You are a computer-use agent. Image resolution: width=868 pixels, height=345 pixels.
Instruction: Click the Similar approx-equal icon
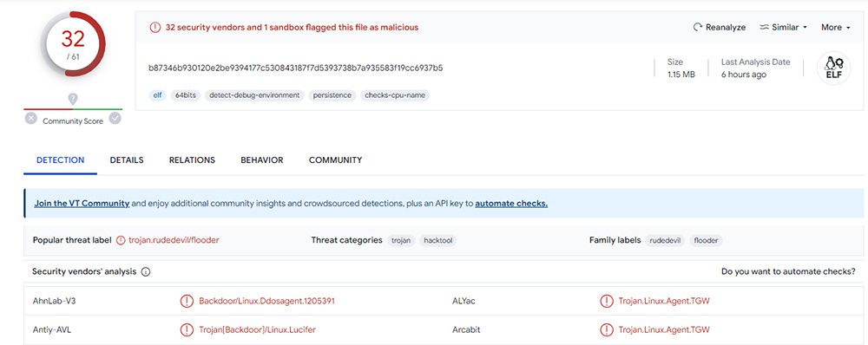click(x=764, y=27)
